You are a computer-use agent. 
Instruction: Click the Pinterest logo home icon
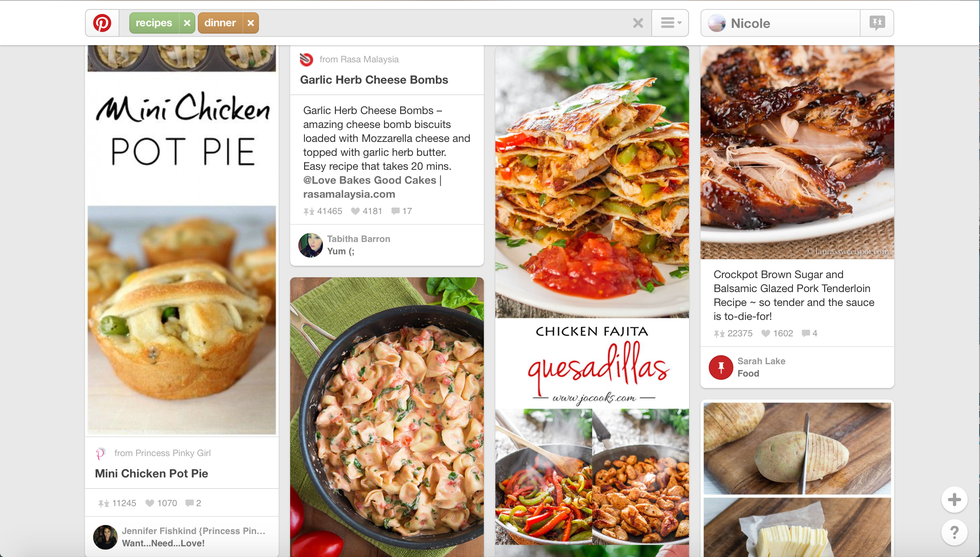click(102, 23)
